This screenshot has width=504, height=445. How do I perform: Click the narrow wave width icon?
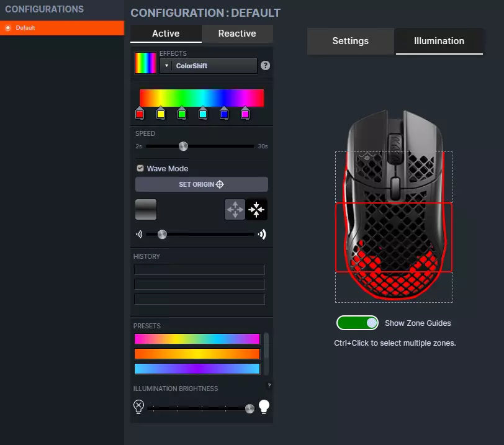pos(139,234)
